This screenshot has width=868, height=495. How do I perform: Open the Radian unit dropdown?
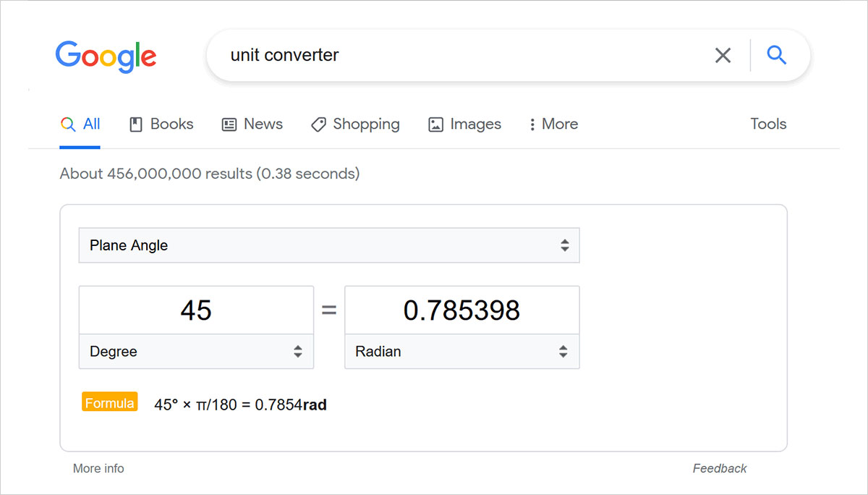[x=462, y=352]
